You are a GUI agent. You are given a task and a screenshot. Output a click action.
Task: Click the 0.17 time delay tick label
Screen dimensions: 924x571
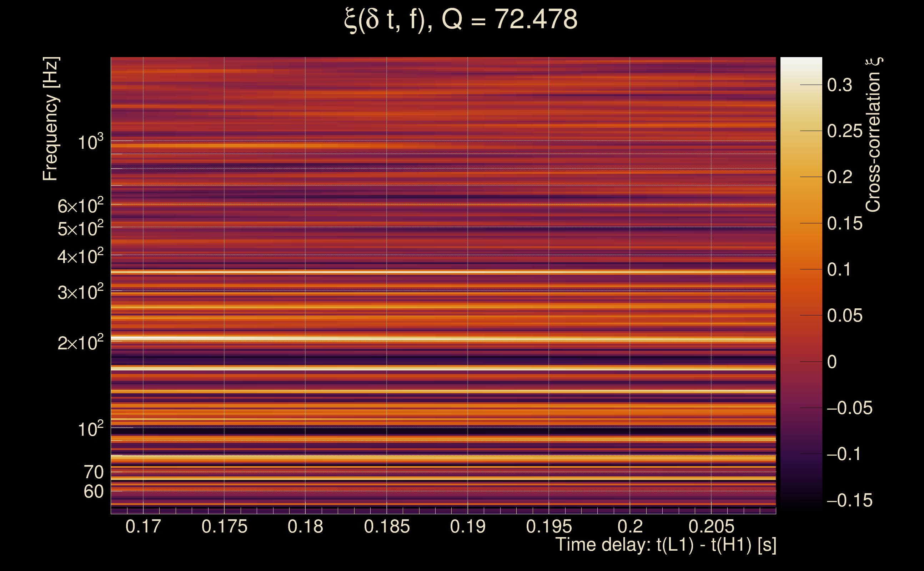(143, 526)
